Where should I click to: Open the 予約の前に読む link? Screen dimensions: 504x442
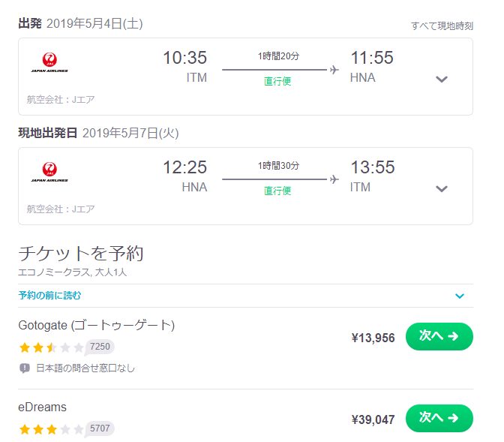(49, 295)
